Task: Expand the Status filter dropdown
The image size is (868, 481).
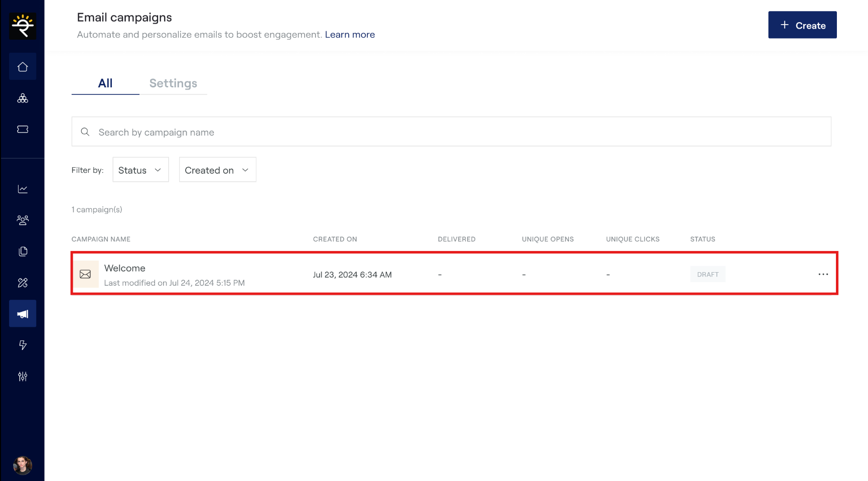Action: pyautogui.click(x=140, y=170)
